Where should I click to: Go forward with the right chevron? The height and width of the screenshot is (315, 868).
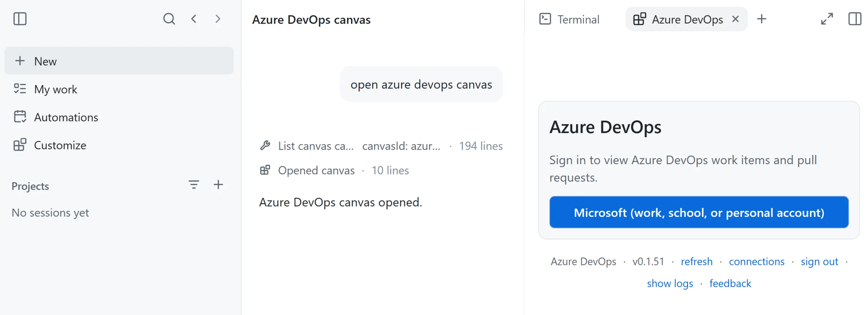tap(218, 19)
